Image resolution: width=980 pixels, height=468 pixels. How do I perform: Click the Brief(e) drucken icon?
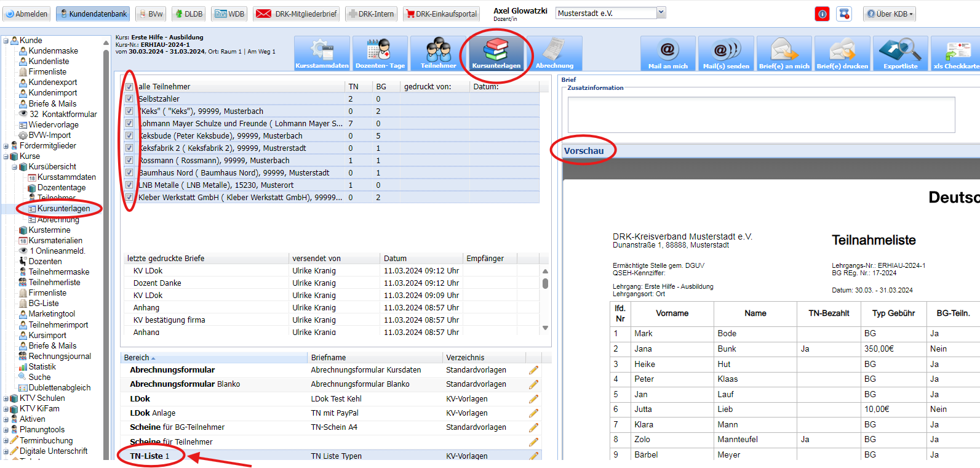pos(842,53)
